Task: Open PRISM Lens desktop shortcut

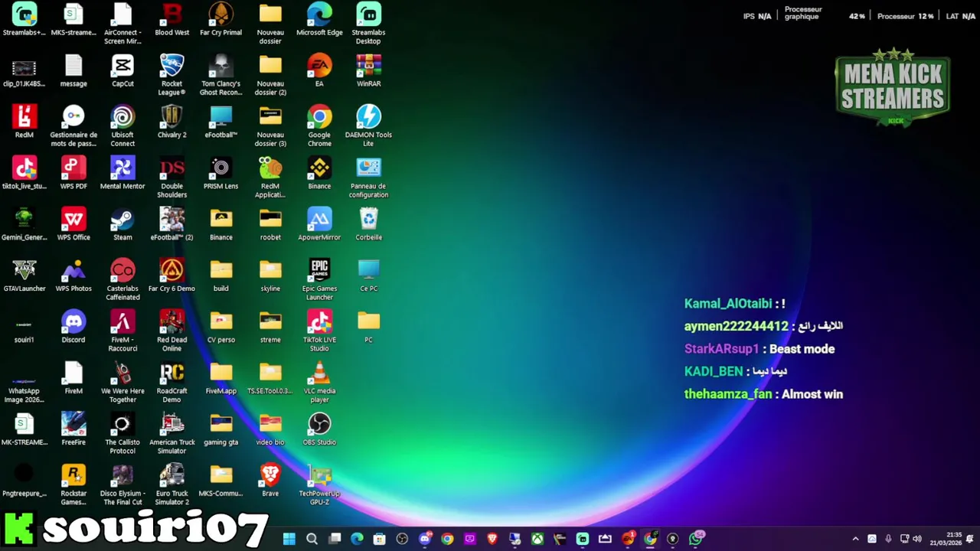Action: [x=220, y=174]
